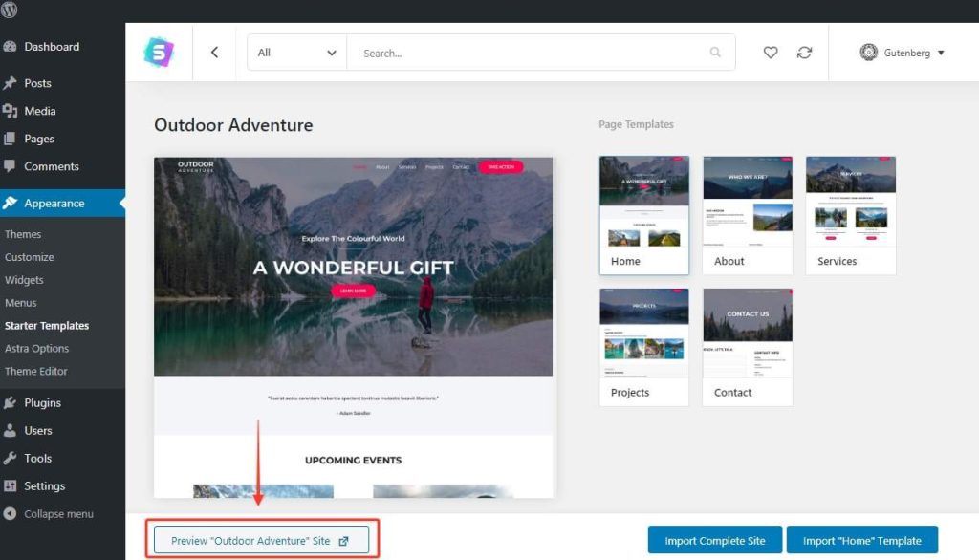
Task: Click the sync templates refresh icon
Action: click(805, 53)
